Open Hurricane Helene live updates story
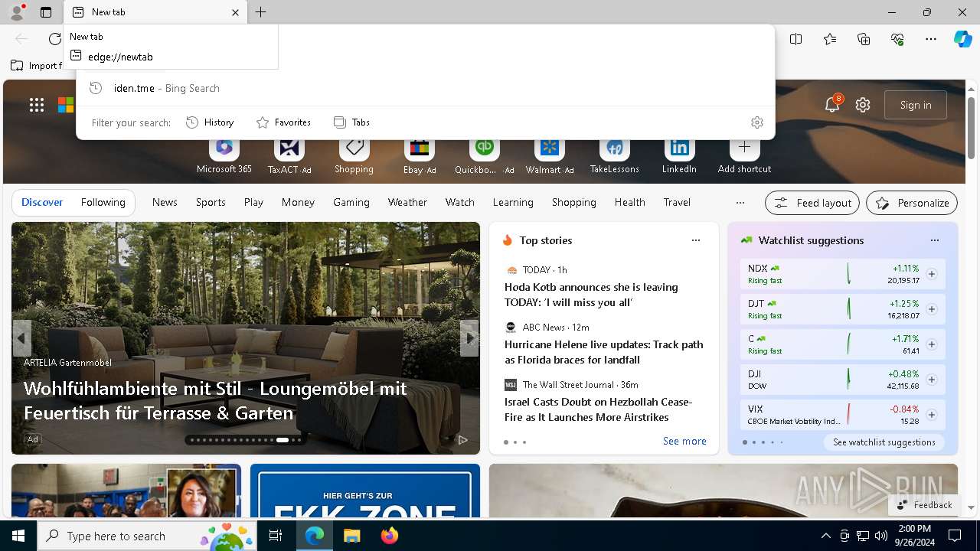 tap(603, 352)
